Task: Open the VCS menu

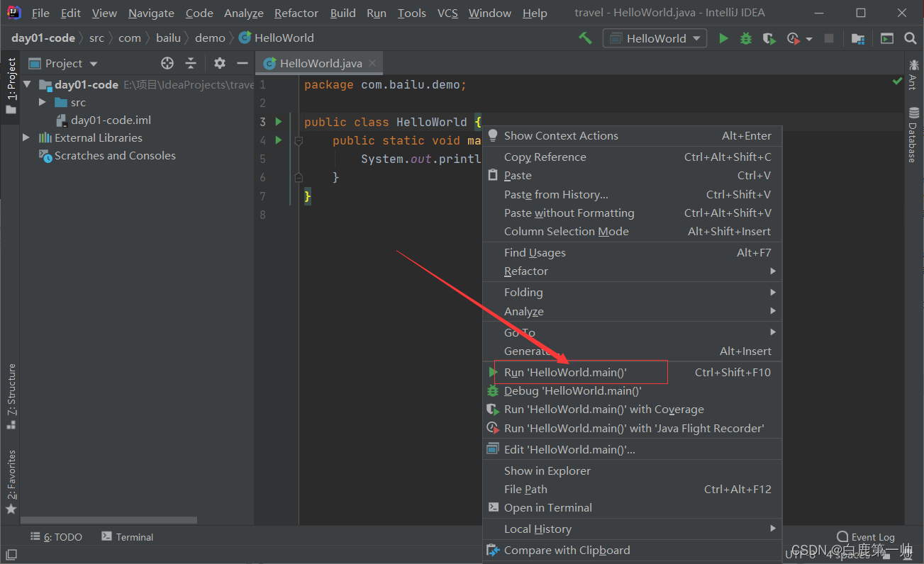Action: click(447, 13)
